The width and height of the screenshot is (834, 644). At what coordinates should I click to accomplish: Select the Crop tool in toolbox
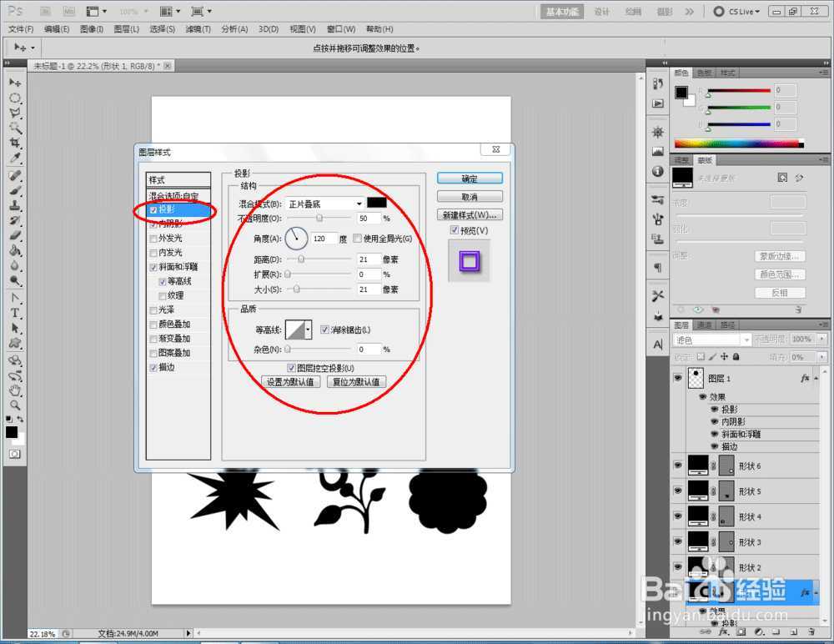15,143
